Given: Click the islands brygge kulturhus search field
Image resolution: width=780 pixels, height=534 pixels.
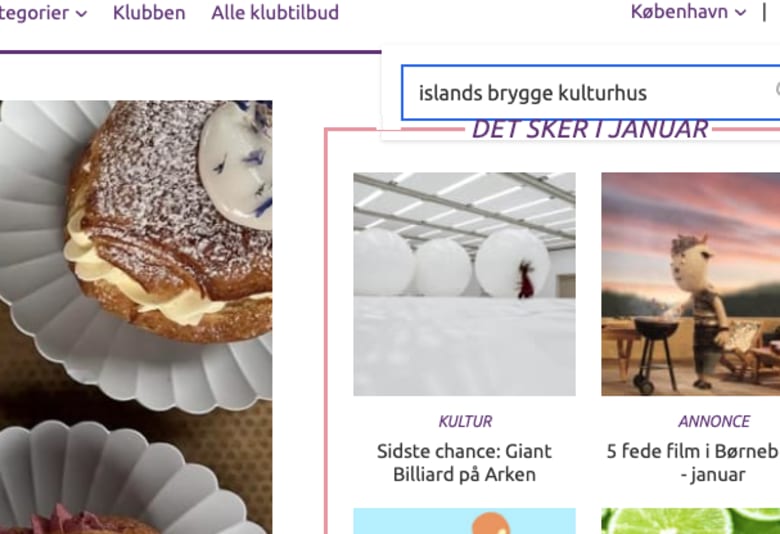Looking at the screenshot, I should pyautogui.click(x=590, y=93).
